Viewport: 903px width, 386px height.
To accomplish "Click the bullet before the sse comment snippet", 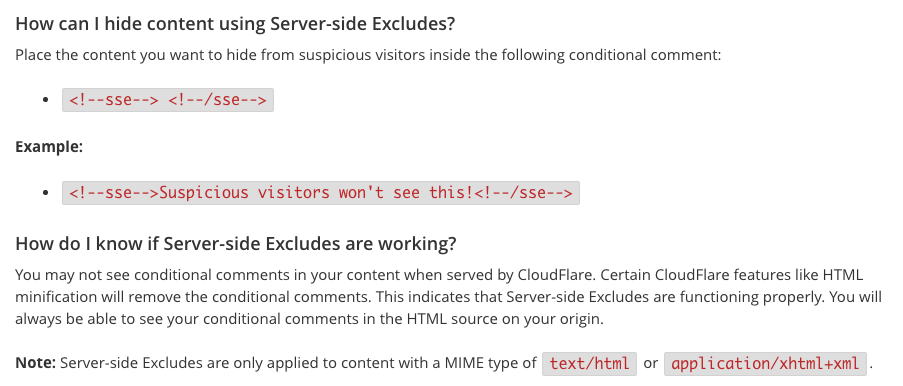I will click(x=46, y=100).
